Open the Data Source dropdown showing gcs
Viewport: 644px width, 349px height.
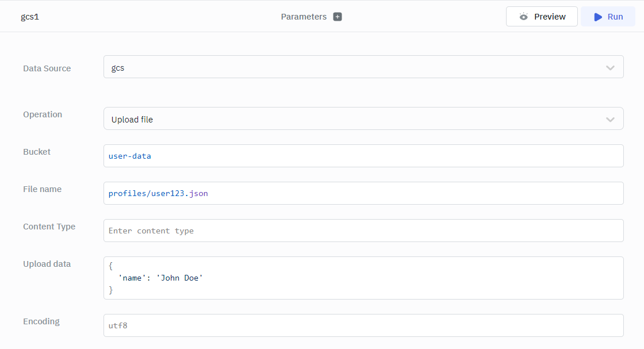(x=356, y=67)
